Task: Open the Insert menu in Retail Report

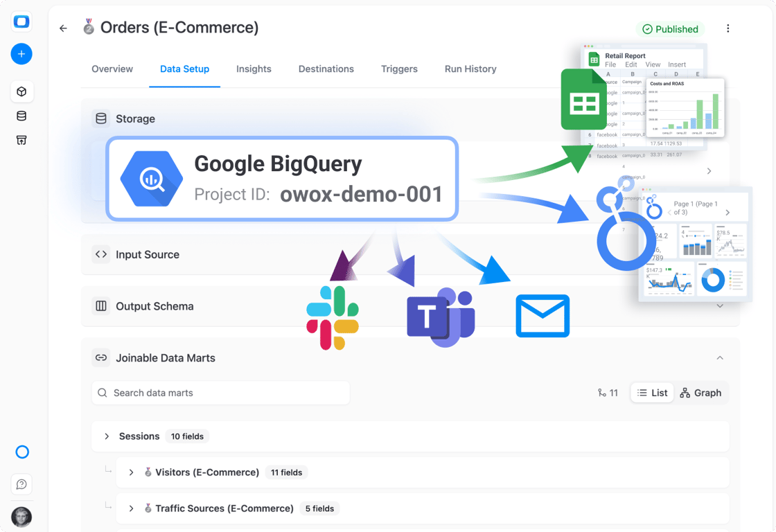Action: coord(677,64)
